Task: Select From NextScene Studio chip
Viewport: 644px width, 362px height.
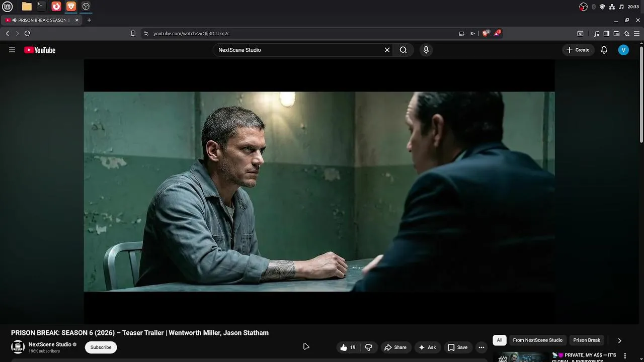Action: coord(538,340)
